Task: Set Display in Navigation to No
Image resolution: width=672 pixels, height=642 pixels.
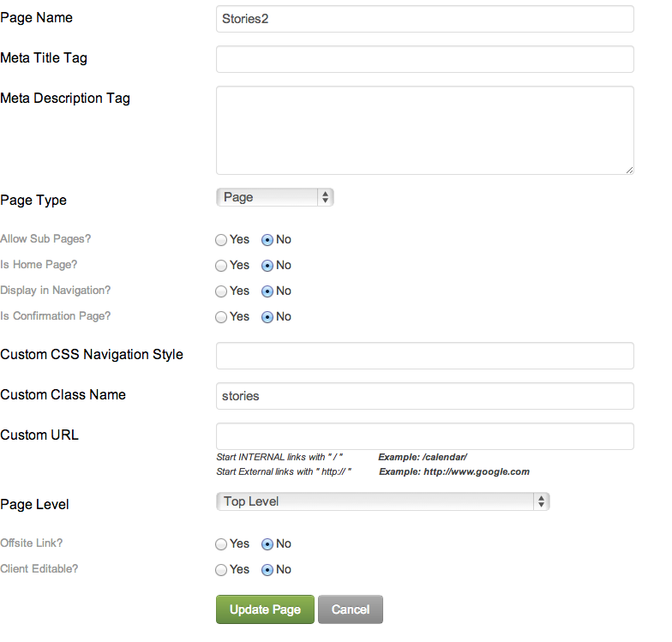Action: pos(267,291)
